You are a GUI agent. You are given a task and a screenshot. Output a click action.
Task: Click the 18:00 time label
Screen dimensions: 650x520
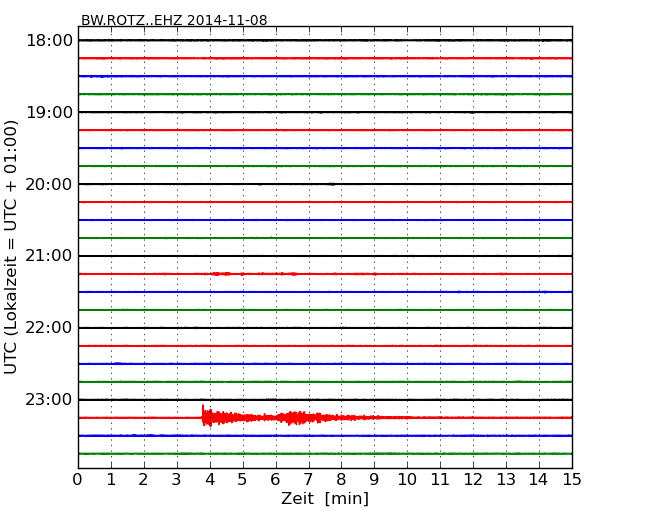point(49,41)
